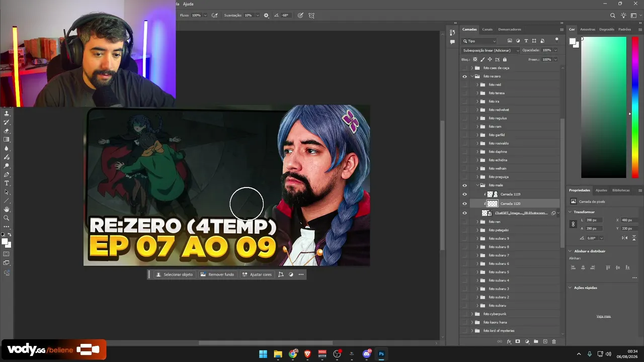The height and width of the screenshot is (362, 644).
Task: Click the Ajustar cores button
Action: click(x=257, y=275)
